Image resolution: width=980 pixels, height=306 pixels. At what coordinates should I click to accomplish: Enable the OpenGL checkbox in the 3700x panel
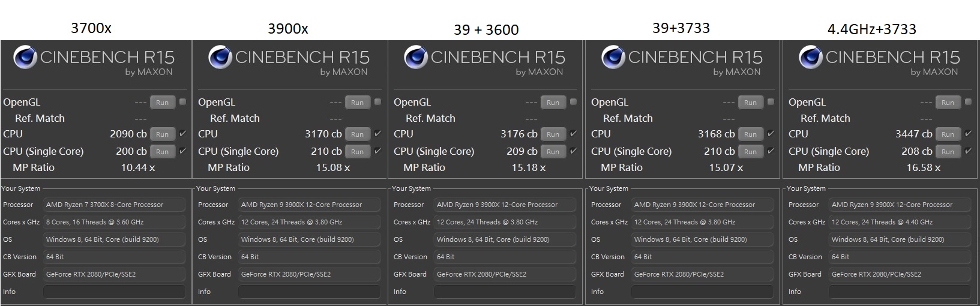pyautogui.click(x=182, y=102)
